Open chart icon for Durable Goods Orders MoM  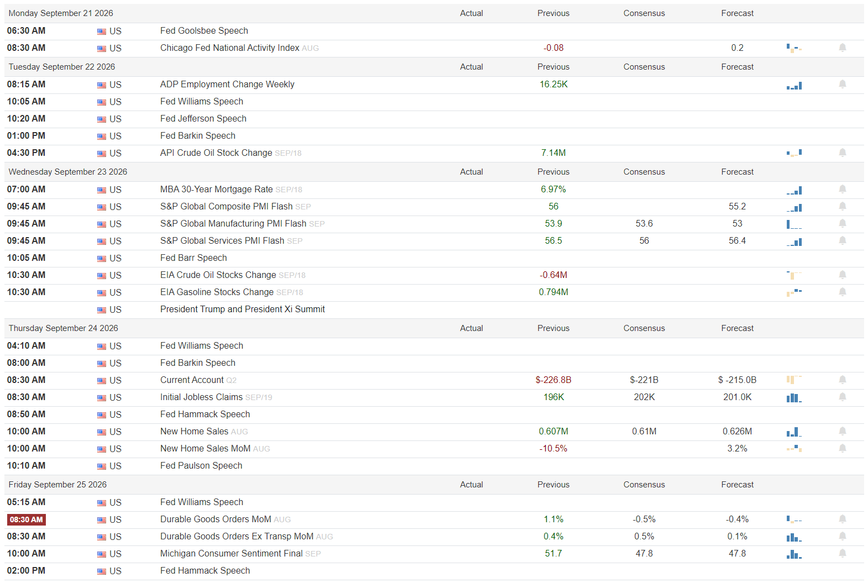pos(794,519)
